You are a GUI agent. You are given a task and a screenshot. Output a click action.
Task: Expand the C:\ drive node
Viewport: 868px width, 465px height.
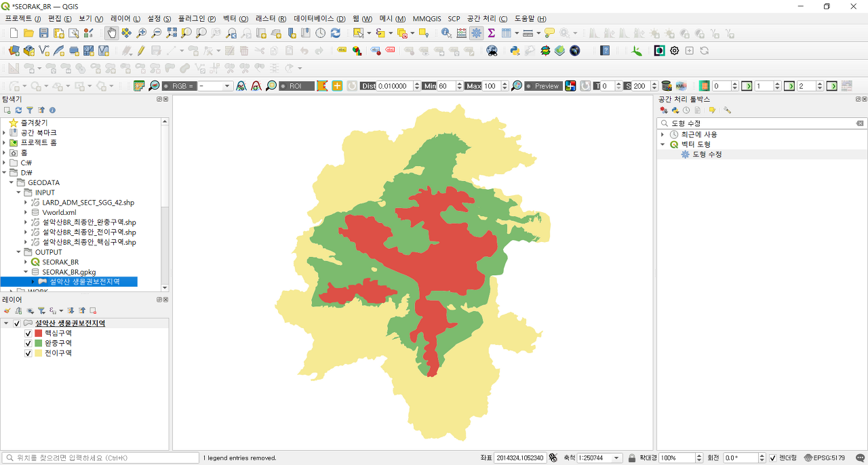[4, 163]
